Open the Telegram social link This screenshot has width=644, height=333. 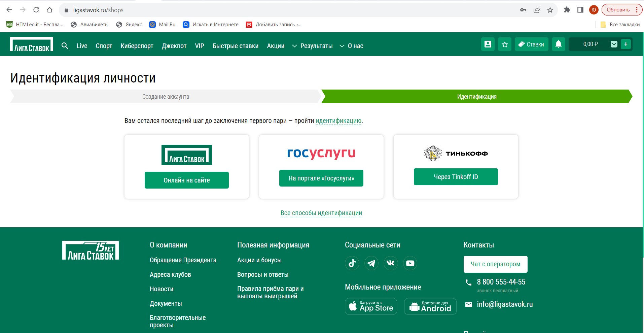[371, 263]
